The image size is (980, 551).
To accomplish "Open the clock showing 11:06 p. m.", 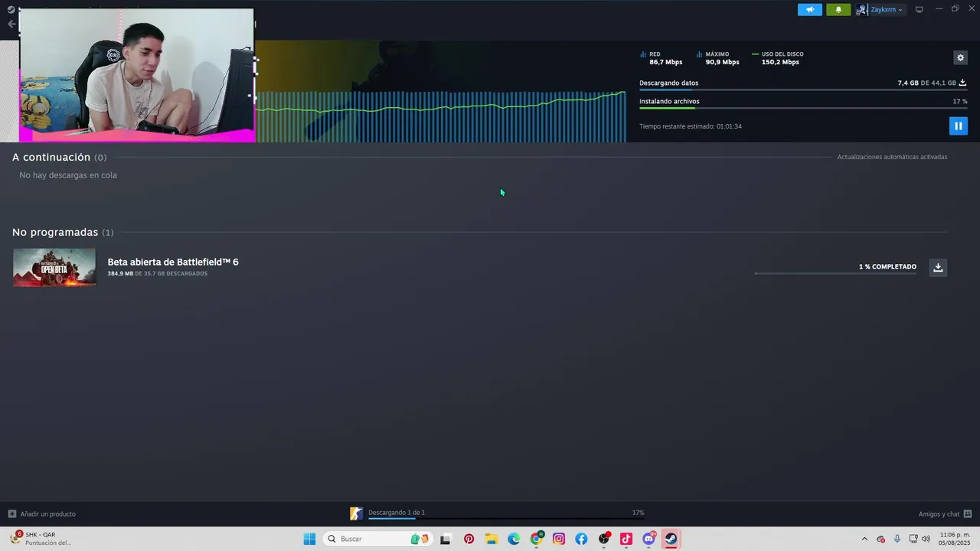I will tap(955, 539).
